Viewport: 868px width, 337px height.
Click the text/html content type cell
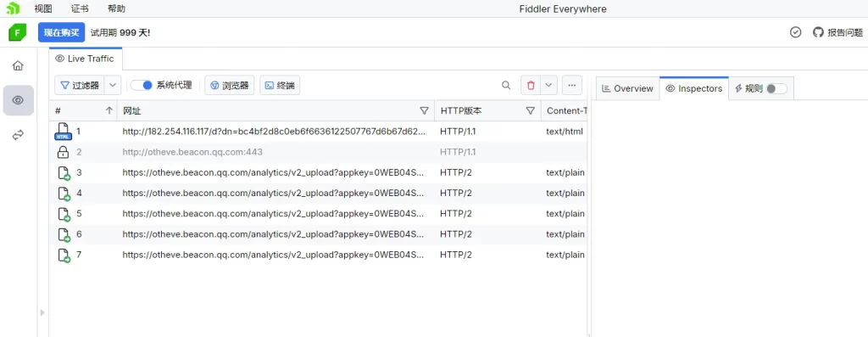(565, 132)
